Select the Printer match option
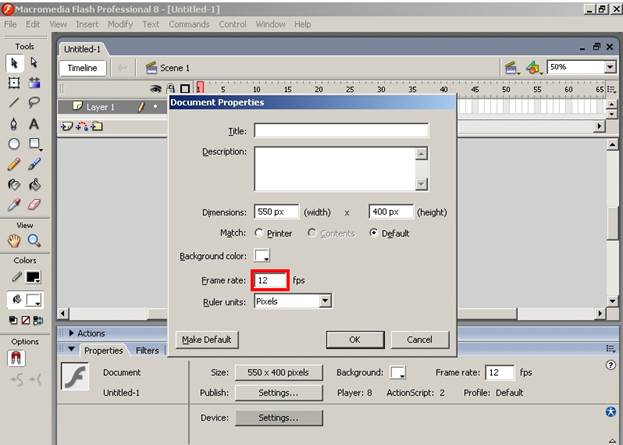This screenshot has height=445, width=623. [x=259, y=233]
